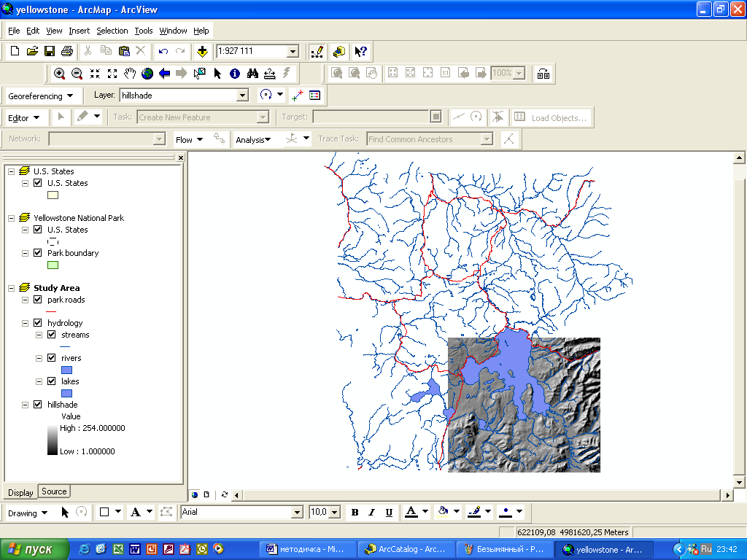Image resolution: width=747 pixels, height=560 pixels.
Task: Open the Analysis menu button
Action: click(253, 139)
